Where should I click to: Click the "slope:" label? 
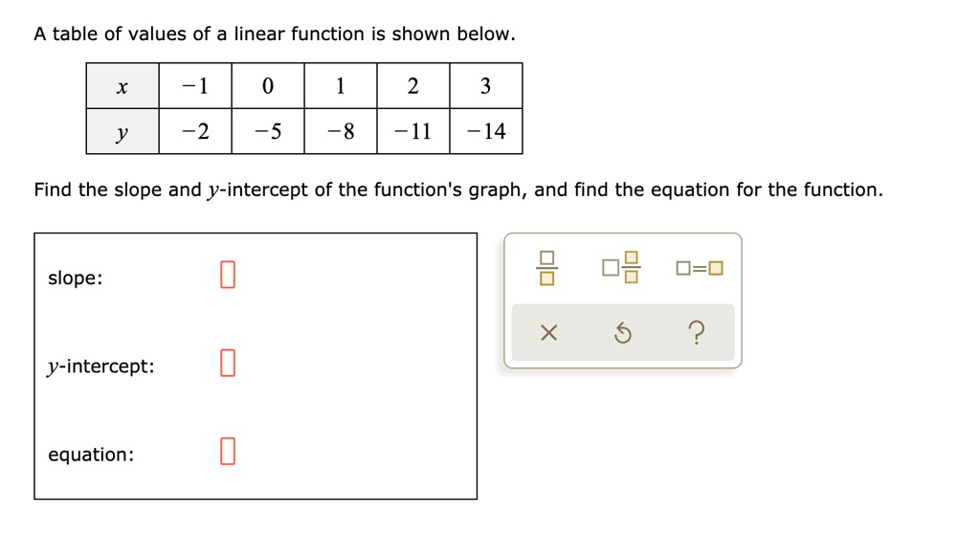point(75,278)
